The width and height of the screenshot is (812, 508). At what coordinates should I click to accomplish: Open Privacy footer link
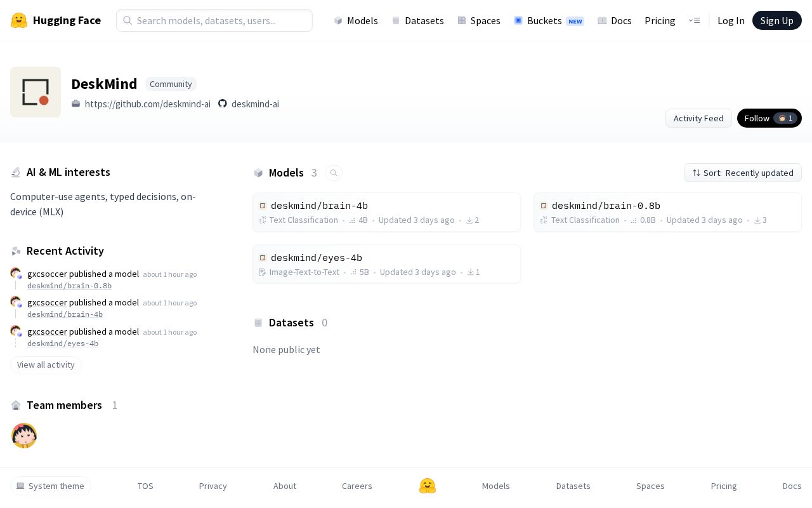[213, 486]
